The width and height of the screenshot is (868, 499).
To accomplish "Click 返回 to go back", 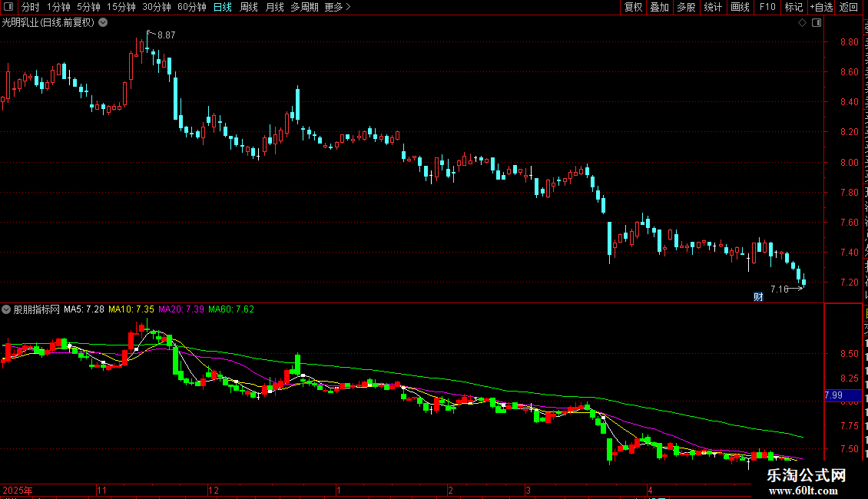I will pyautogui.click(x=849, y=7).
